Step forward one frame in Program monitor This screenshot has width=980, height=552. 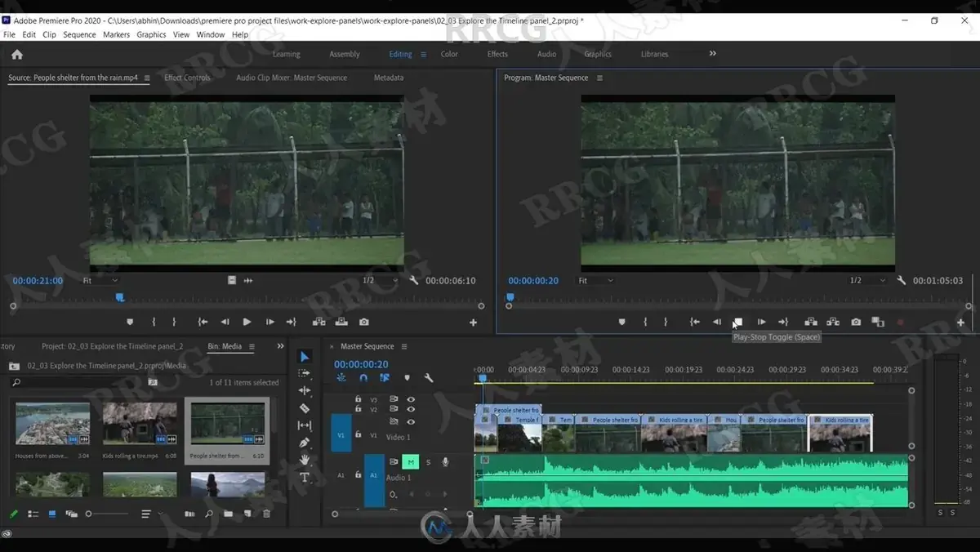click(x=761, y=322)
